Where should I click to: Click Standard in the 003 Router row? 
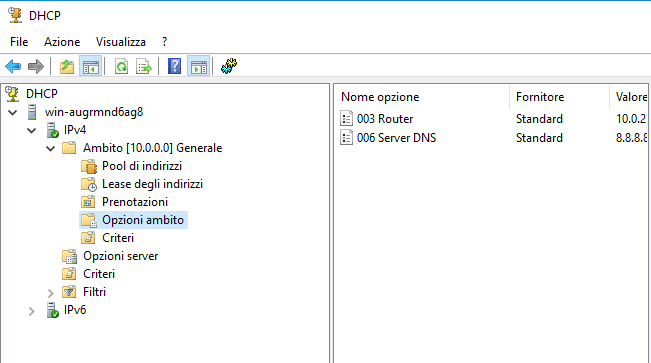point(539,119)
